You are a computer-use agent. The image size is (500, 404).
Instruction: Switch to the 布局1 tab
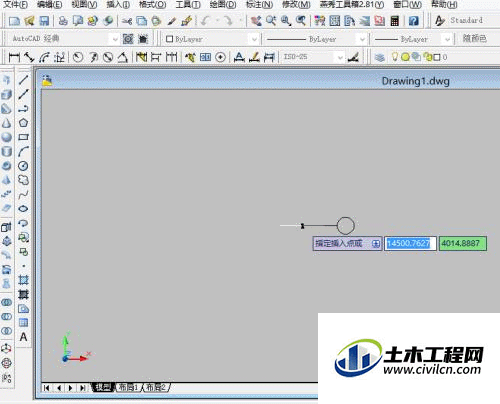click(x=129, y=387)
